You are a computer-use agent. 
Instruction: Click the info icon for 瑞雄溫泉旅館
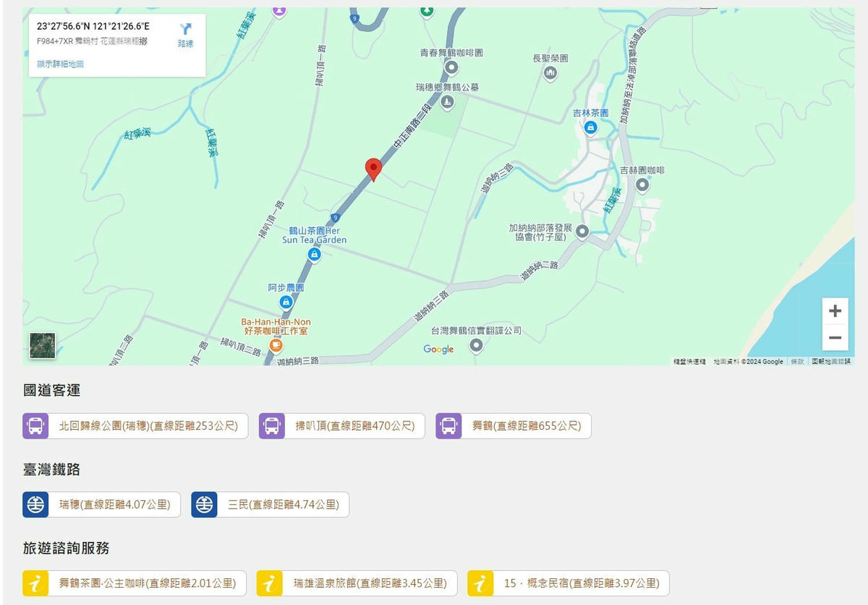(x=270, y=583)
